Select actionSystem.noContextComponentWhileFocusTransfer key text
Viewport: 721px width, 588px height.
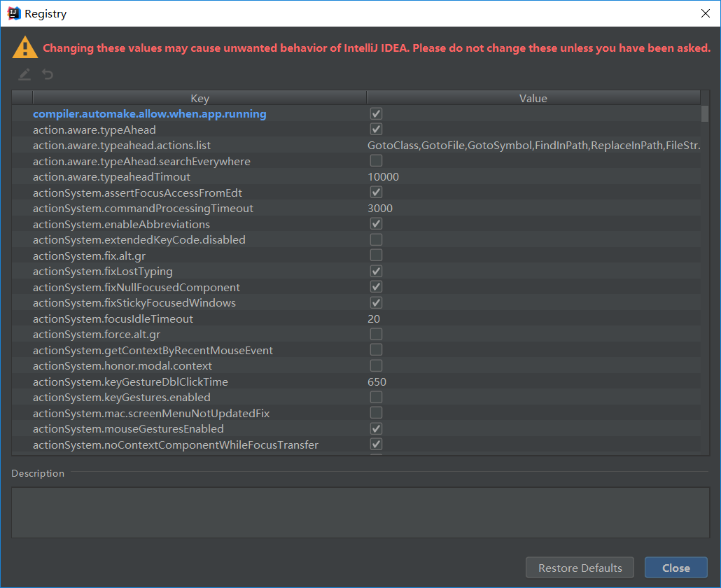pos(176,445)
